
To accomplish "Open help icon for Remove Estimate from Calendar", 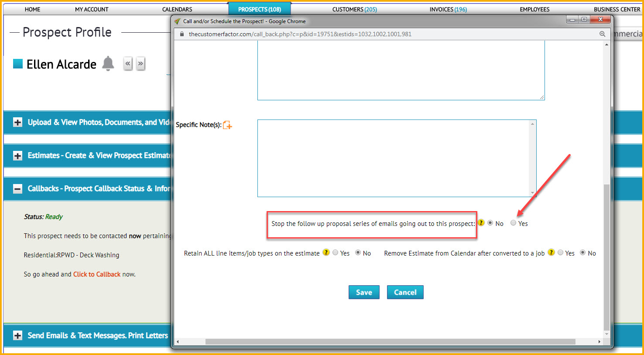I will coord(551,252).
